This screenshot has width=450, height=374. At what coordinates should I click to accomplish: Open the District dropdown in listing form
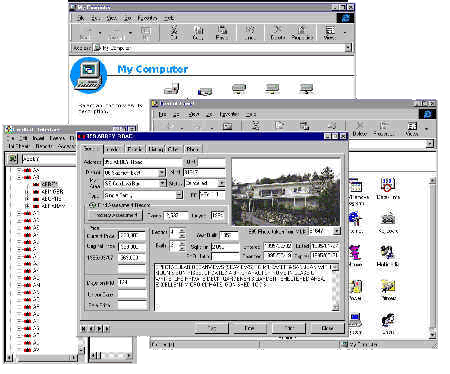[x=162, y=173]
